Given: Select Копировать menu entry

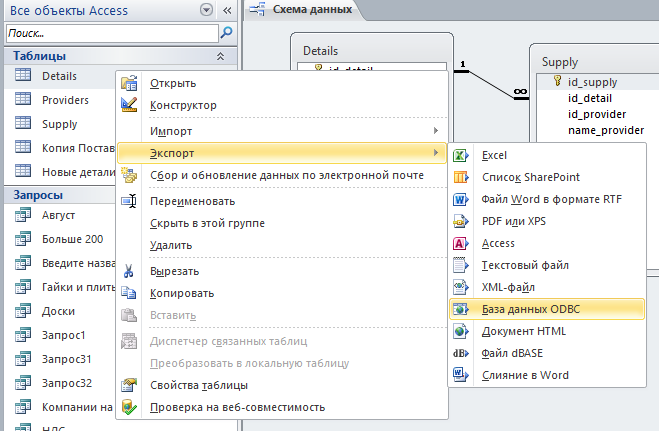Looking at the screenshot, I should 282,293.
